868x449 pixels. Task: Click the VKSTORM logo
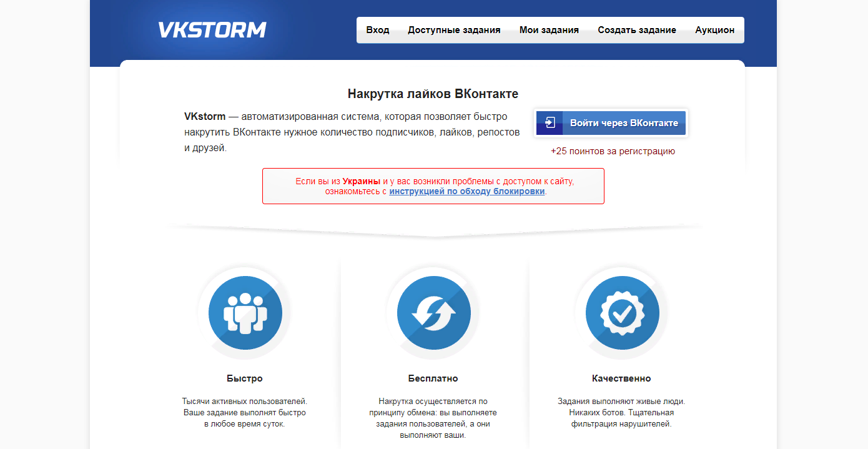[x=212, y=30]
